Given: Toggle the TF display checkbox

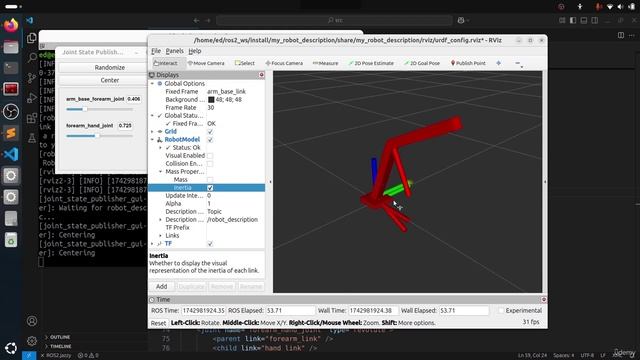Looking at the screenshot, I should tap(210, 244).
